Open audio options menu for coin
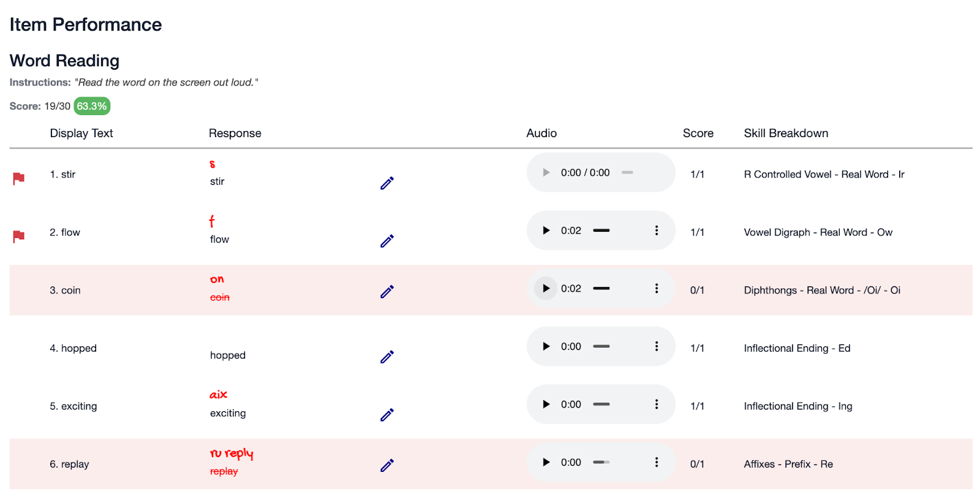This screenshot has height=492, width=980. point(657,288)
